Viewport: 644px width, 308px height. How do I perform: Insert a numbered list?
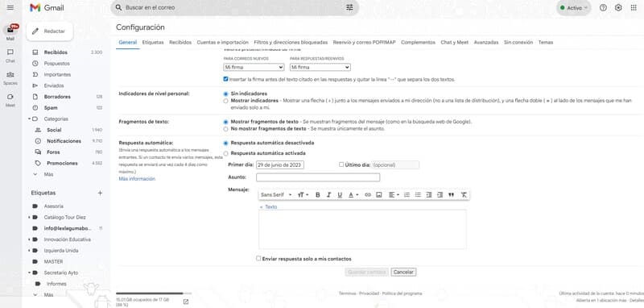[x=407, y=195]
